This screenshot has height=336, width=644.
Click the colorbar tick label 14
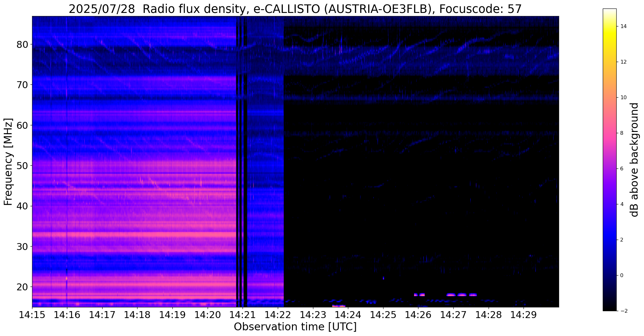[623, 26]
